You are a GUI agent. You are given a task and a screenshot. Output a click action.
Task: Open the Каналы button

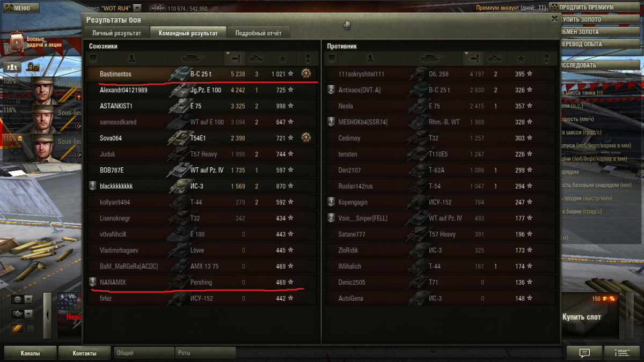click(x=31, y=353)
